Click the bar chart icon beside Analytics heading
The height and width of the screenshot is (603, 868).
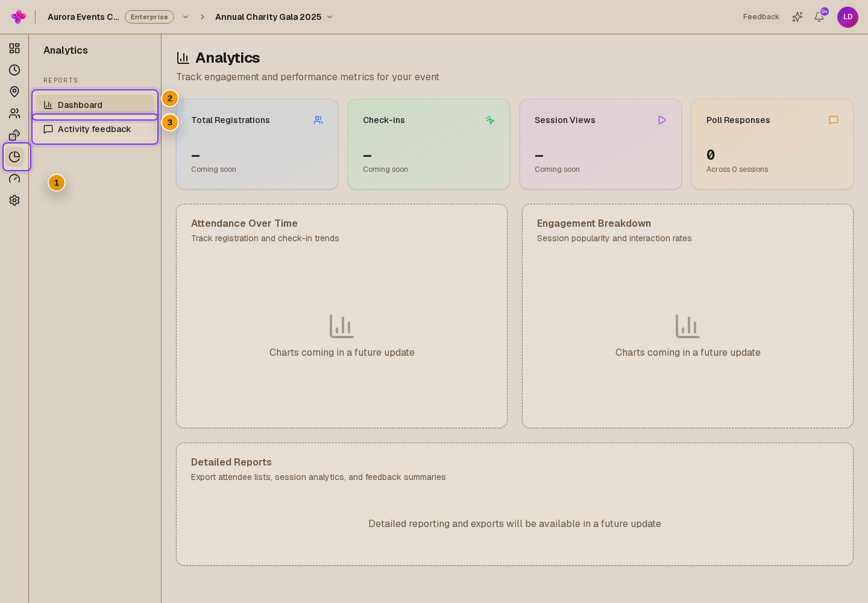[x=183, y=58]
